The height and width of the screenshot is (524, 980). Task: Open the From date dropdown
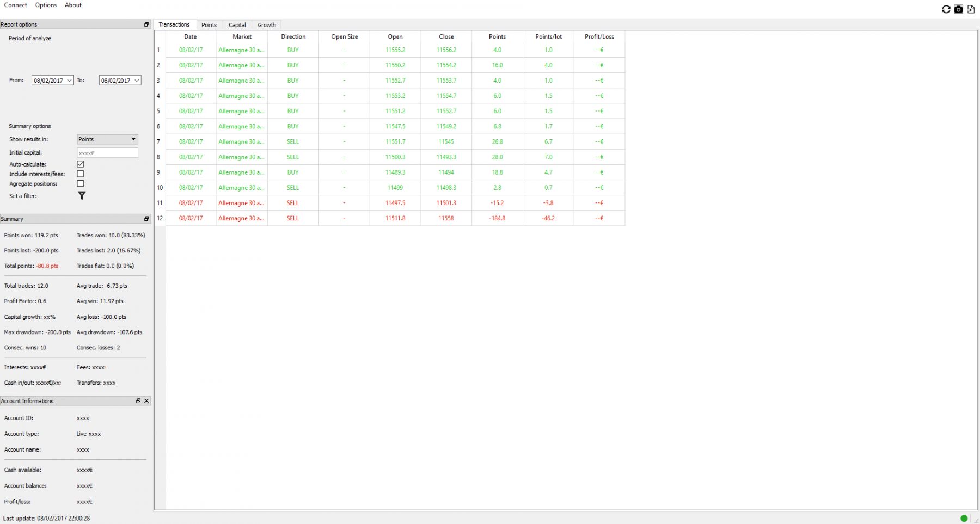pos(69,81)
